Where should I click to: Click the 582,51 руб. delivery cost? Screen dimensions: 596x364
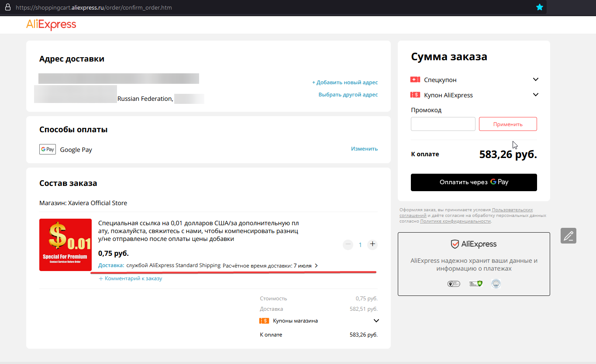[363, 309]
